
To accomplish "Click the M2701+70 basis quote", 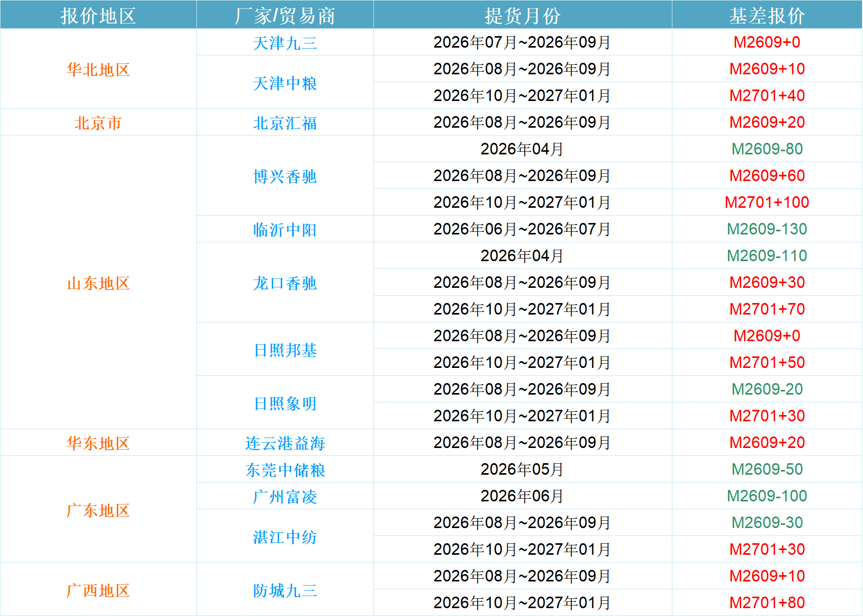I will pos(767,309).
